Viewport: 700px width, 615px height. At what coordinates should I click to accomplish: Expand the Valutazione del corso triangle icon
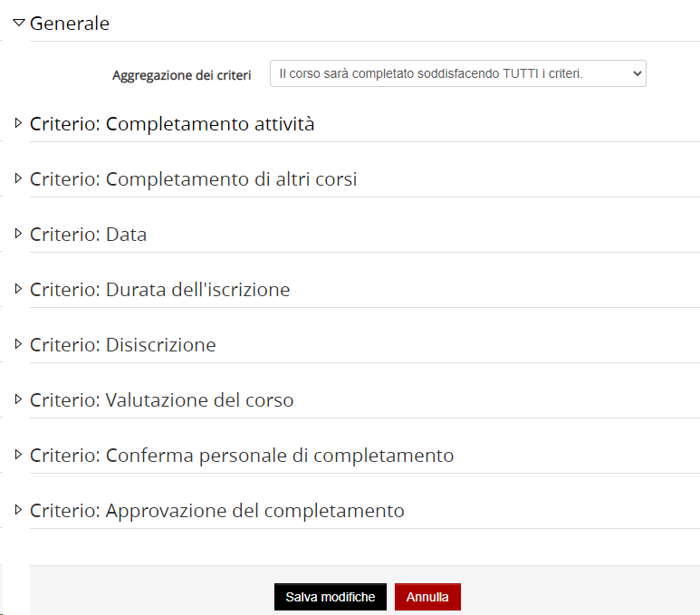point(18,399)
